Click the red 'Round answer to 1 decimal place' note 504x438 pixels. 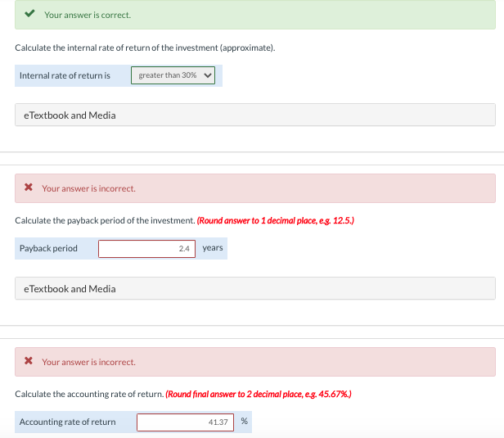(x=276, y=220)
